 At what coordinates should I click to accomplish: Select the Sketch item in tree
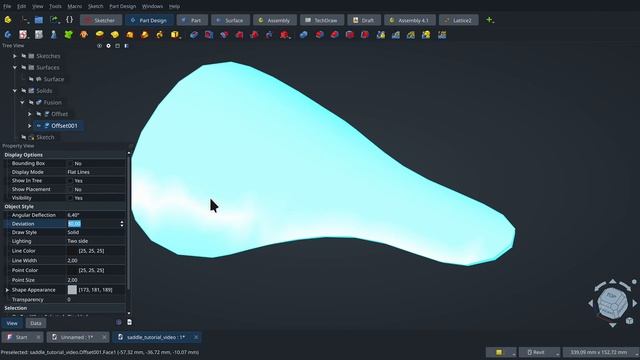(45, 137)
